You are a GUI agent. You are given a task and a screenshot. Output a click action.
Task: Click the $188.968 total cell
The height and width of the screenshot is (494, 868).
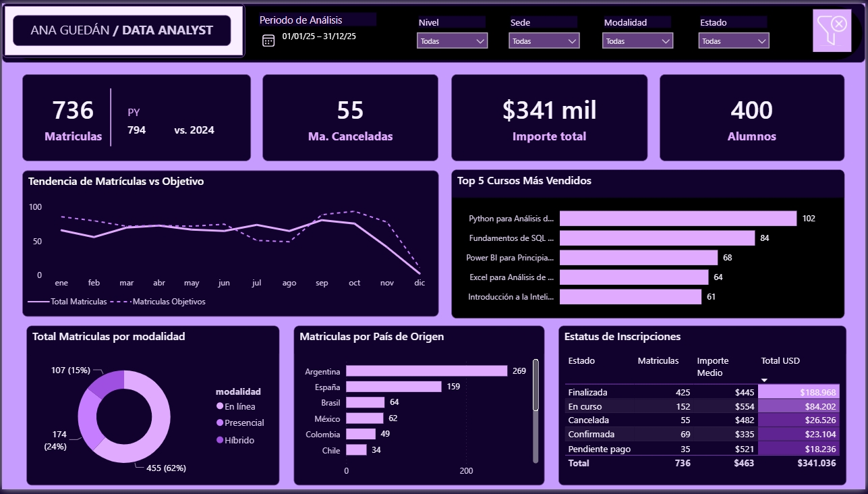click(799, 392)
